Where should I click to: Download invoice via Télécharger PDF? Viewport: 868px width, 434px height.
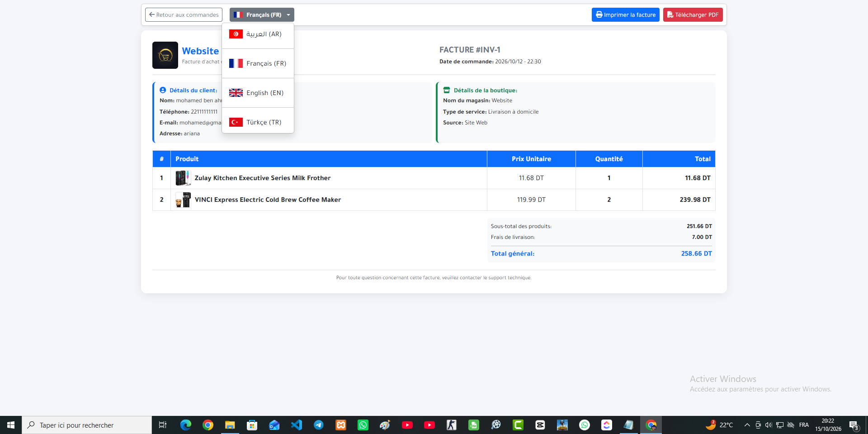pos(693,14)
